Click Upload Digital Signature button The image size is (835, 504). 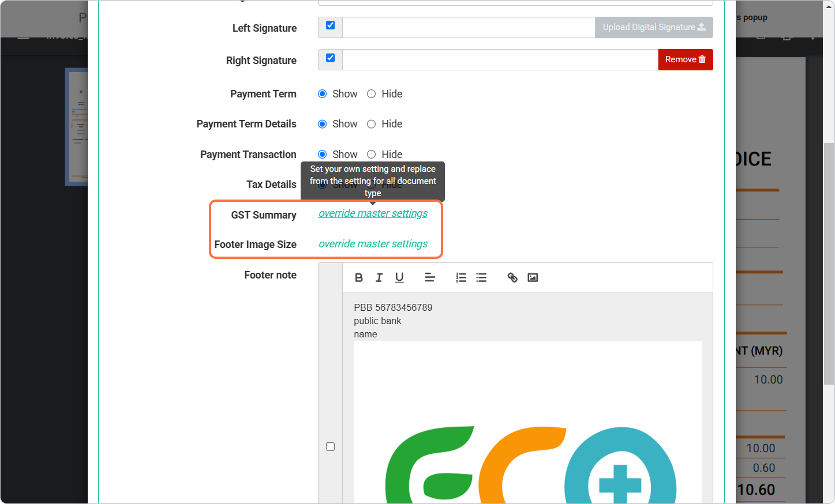click(654, 27)
